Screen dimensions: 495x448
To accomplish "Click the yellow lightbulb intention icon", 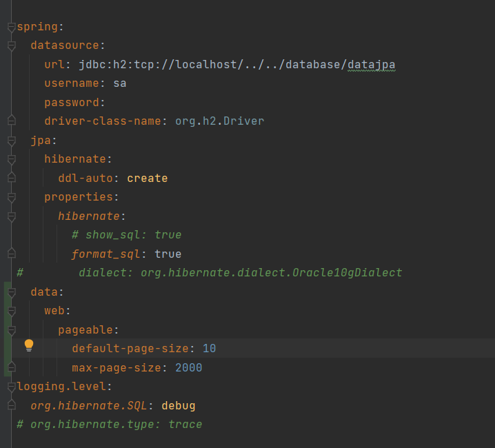I will pos(29,346).
